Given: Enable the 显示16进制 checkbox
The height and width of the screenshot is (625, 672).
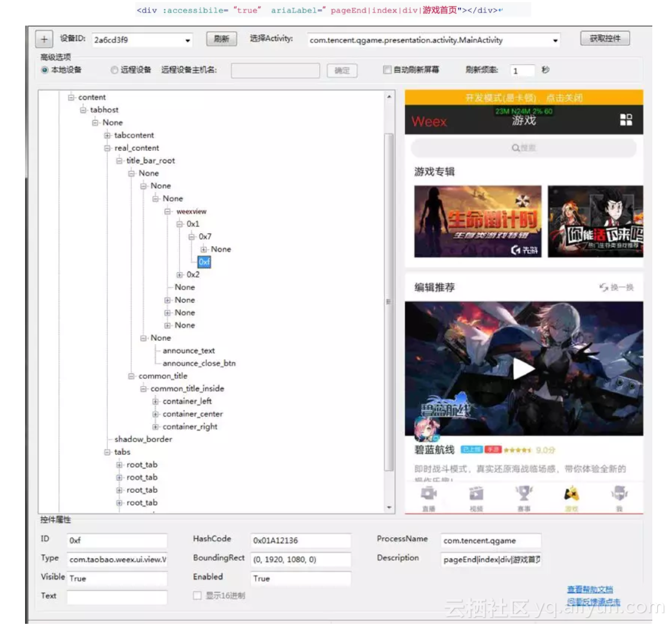Looking at the screenshot, I should pos(197,595).
